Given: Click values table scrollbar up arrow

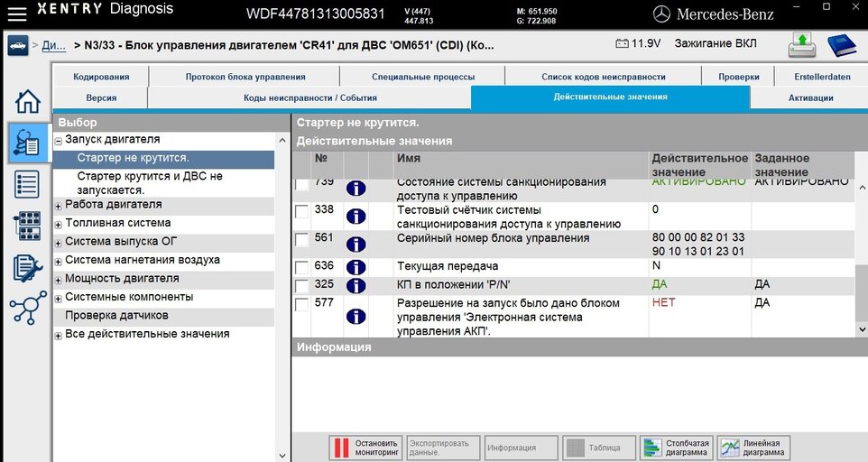Looking at the screenshot, I should click(862, 188).
